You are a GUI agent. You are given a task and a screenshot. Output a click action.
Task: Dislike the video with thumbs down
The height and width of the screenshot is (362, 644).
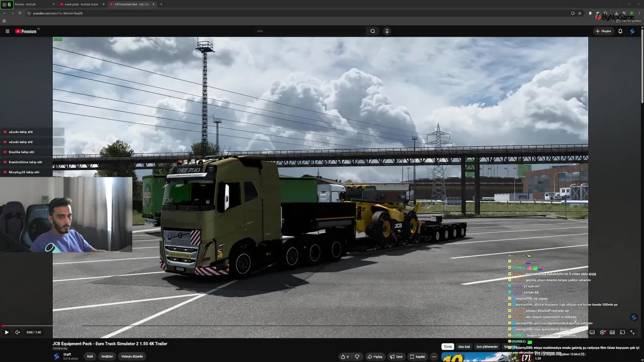357,357
